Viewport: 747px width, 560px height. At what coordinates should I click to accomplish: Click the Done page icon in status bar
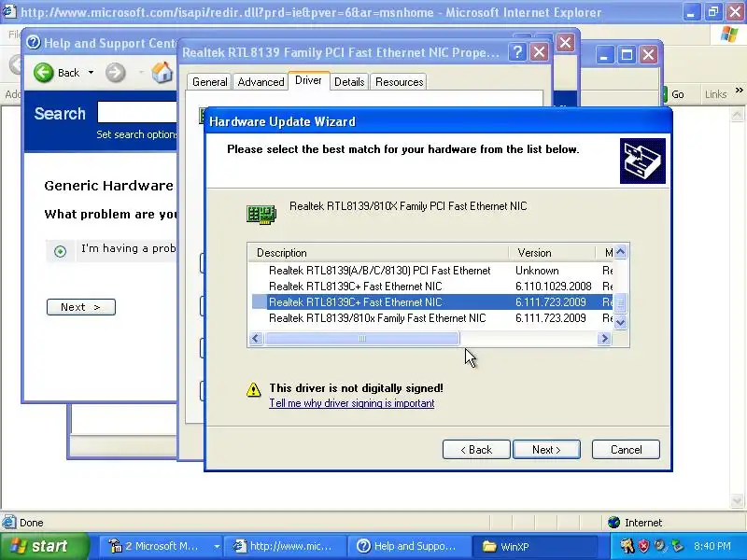coord(8,523)
